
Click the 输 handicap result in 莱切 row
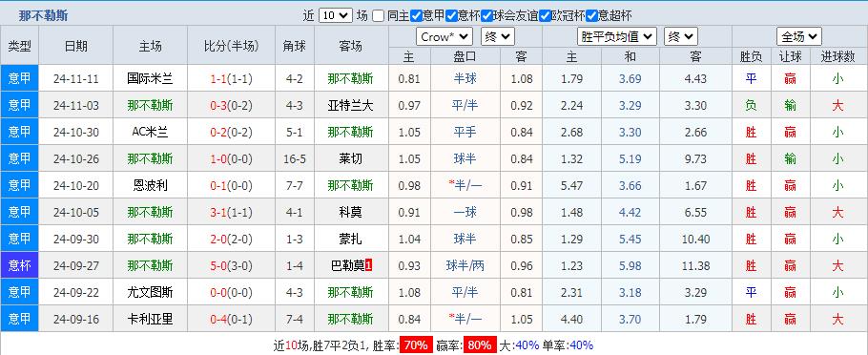click(790, 159)
